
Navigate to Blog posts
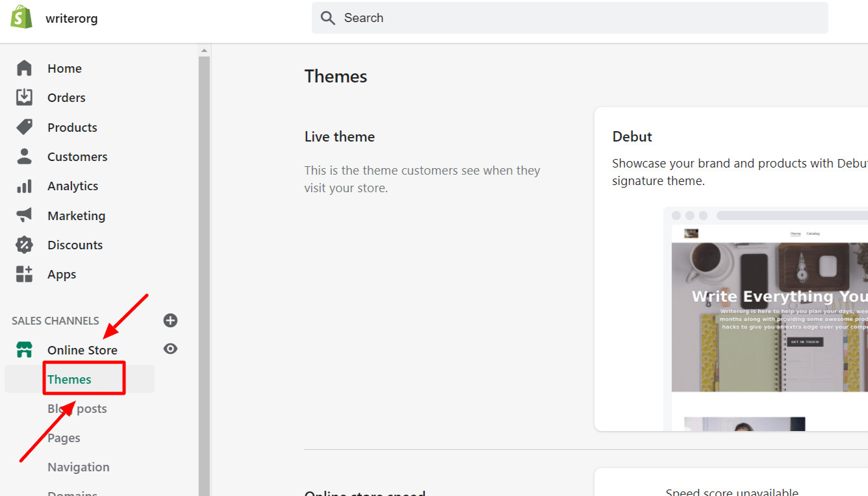77,408
